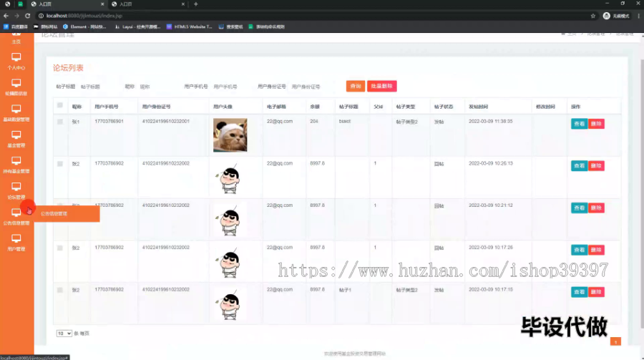Screen dimensions: 644x360
Task: Click the 查询 search button
Action: click(355, 86)
